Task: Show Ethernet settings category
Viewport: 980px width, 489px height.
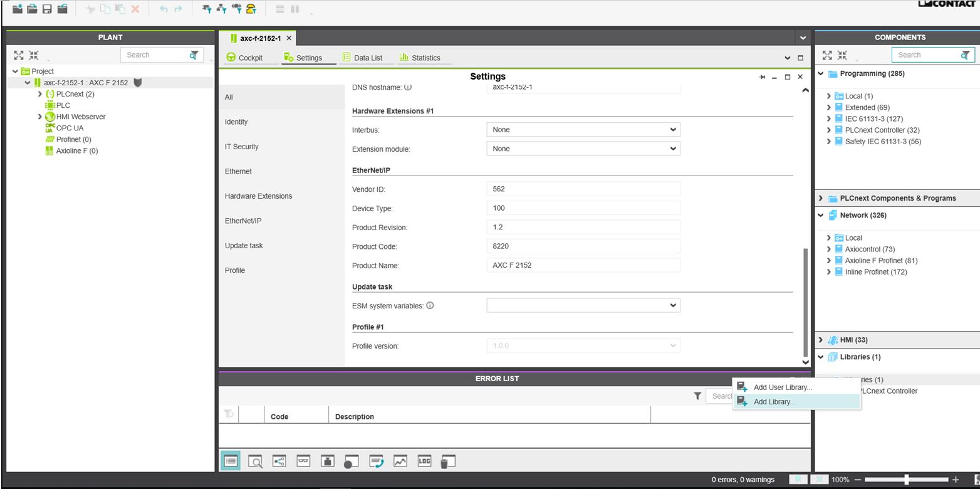Action: point(238,171)
